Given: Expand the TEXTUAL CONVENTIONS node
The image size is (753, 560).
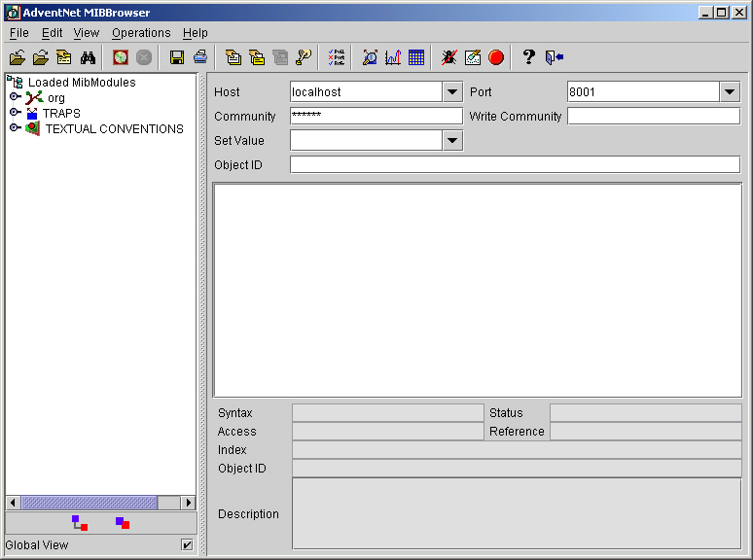Looking at the screenshot, I should [x=15, y=128].
